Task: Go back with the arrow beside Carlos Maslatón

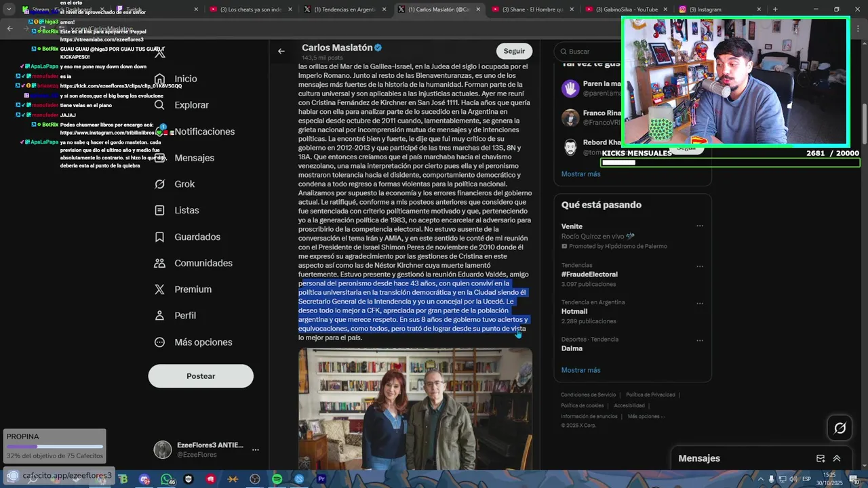Action: [281, 51]
